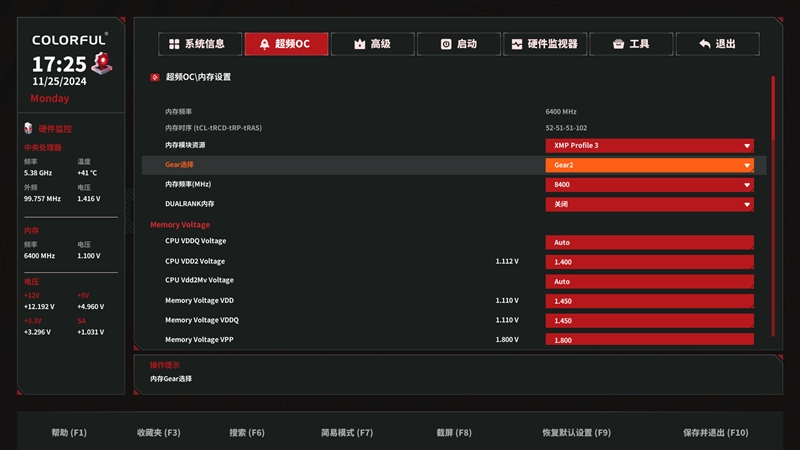Click the Colorful mascot icon beside clock
Viewport: 800px width, 450px height.
[x=102, y=63]
